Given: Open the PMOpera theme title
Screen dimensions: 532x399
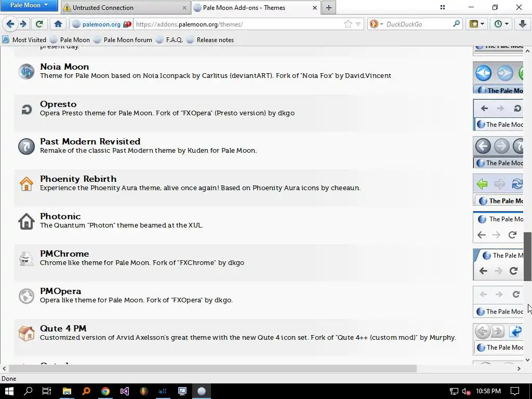Looking at the screenshot, I should pyautogui.click(x=61, y=291).
